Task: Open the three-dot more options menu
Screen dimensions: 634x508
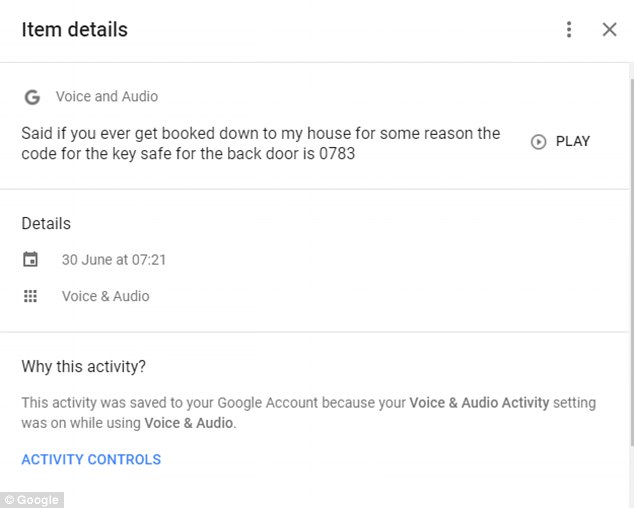Action: point(569,30)
